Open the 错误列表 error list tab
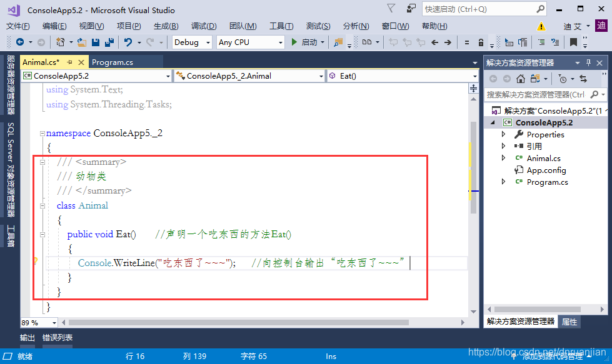 pyautogui.click(x=58, y=338)
